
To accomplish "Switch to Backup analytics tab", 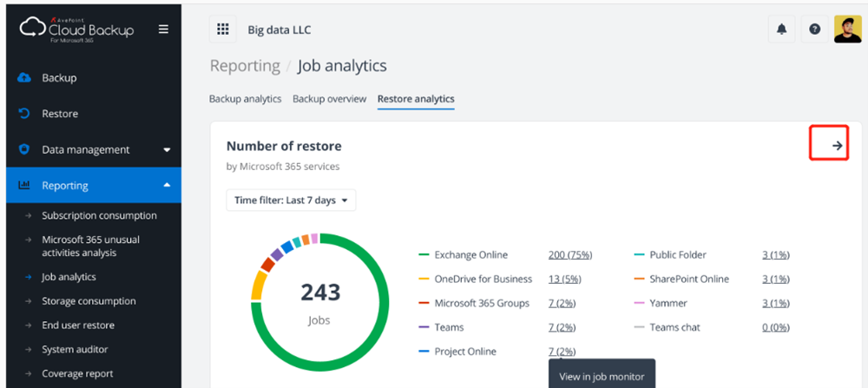I will click(246, 99).
